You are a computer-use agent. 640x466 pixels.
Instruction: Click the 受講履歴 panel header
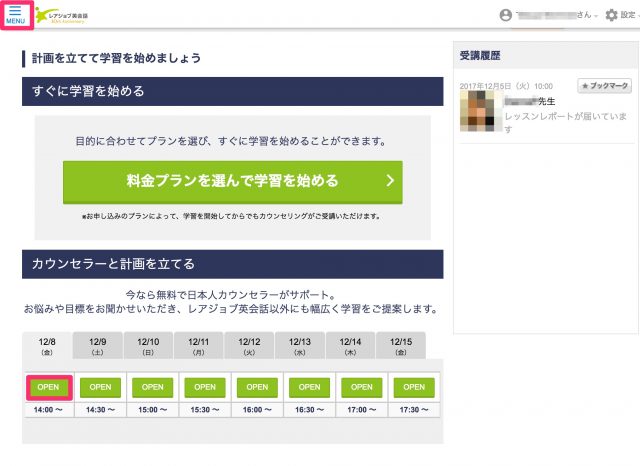pyautogui.click(x=546, y=55)
